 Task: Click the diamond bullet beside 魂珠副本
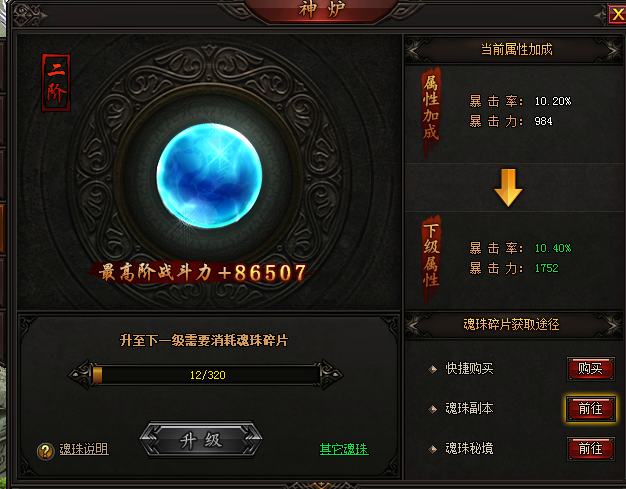432,409
